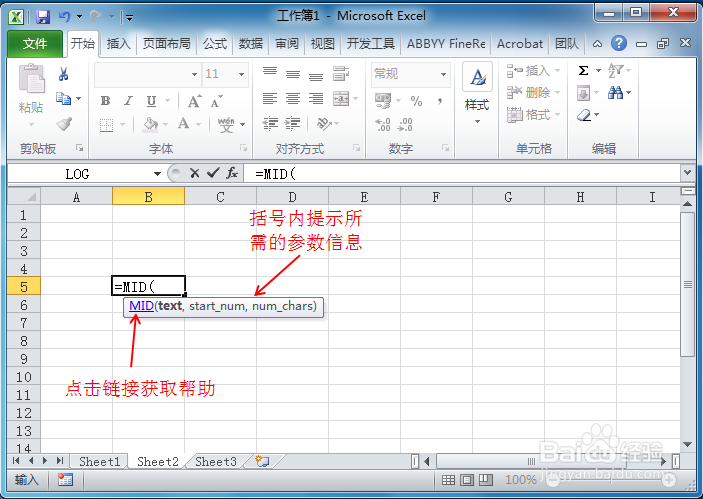Switch to the 公式 tab
The image size is (703, 499).
[x=215, y=44]
